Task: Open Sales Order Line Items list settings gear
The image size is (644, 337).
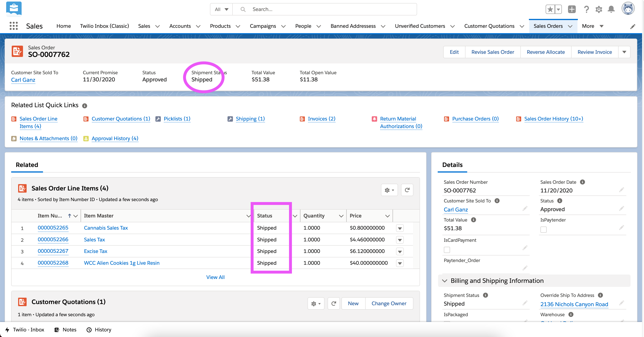Action: 389,190
